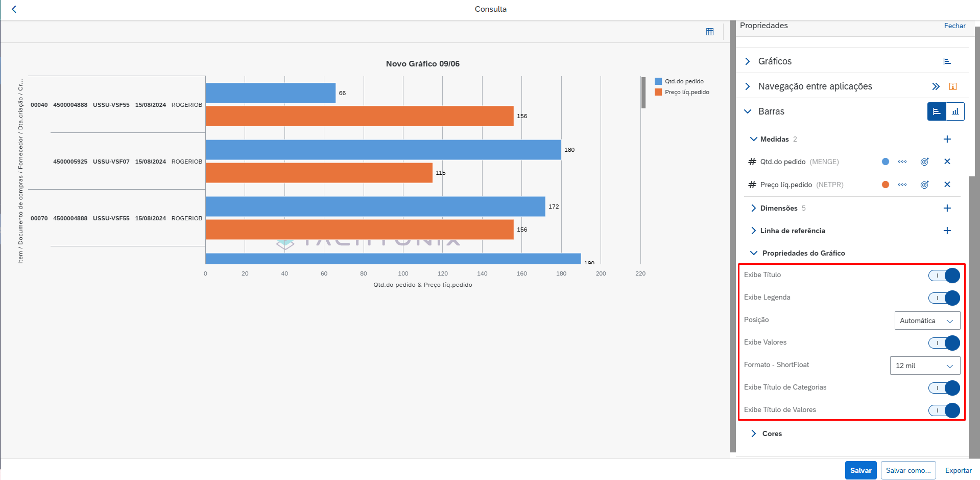Open target settings for Preço líq.pedido
This screenshot has height=480, width=980.
(x=924, y=185)
